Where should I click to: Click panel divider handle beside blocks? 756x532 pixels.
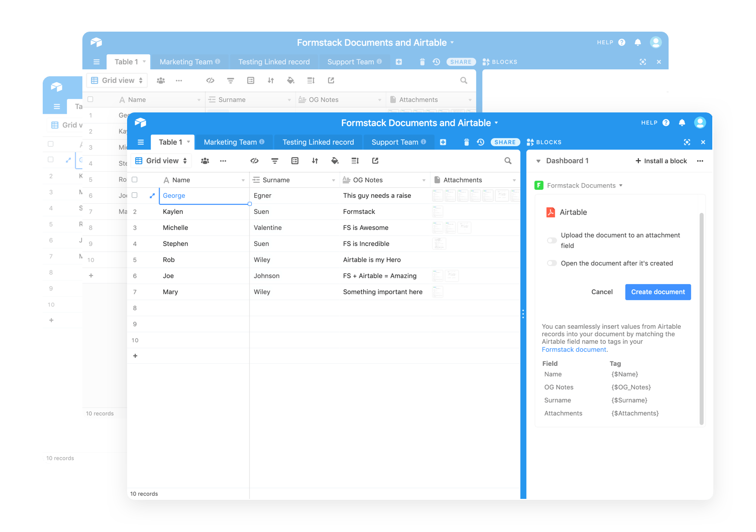[x=523, y=314]
